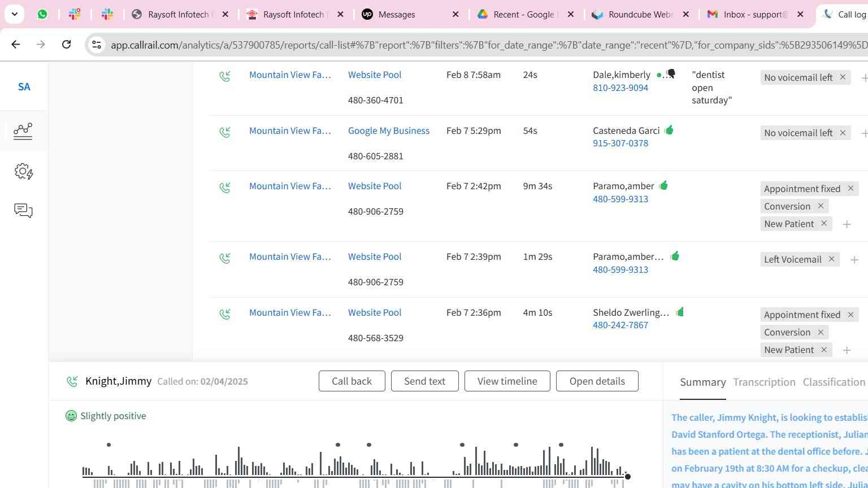Screen dimensions: 868x488
Task: Open Website Pool source for Feb 8 7:58am call
Action: (x=375, y=75)
